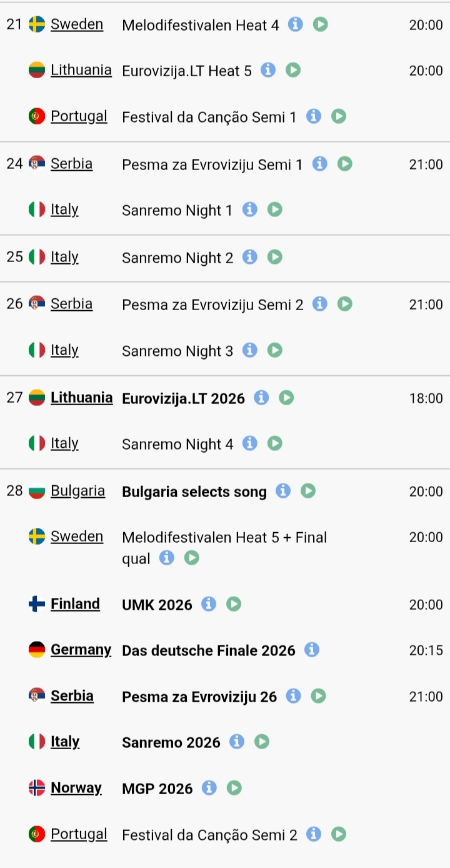Play UMK 2026 stream
Image resolution: width=450 pixels, height=868 pixels.
coord(234,604)
